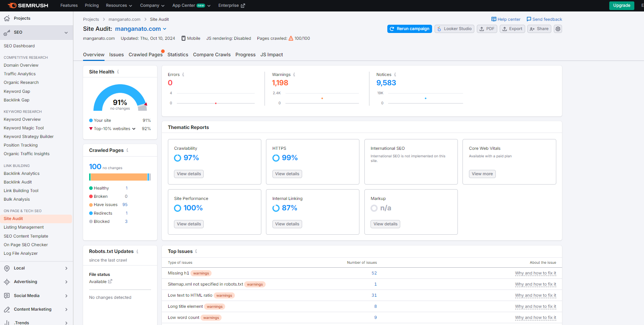Click the Site Health gauge chart
Image resolution: width=644 pixels, height=325 pixels.
[x=120, y=97]
